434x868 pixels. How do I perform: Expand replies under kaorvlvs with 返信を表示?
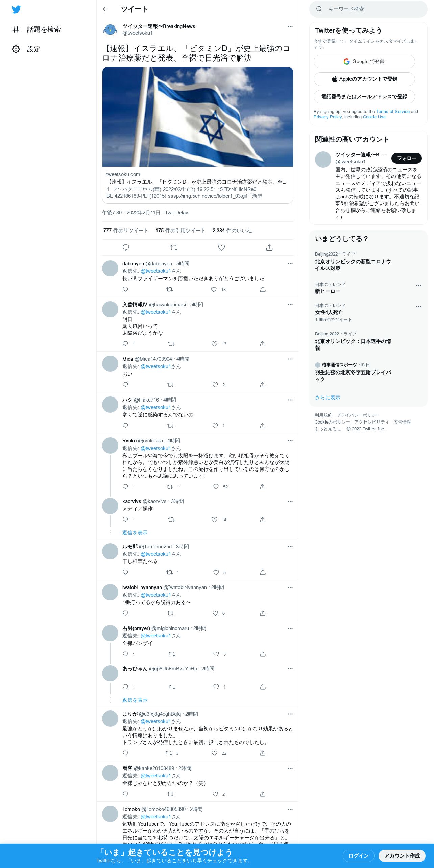[x=135, y=533]
